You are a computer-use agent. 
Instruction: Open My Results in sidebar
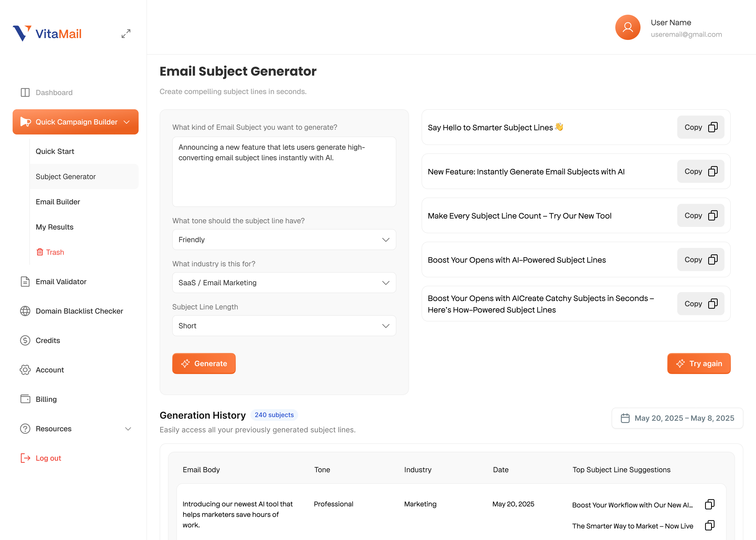click(55, 227)
